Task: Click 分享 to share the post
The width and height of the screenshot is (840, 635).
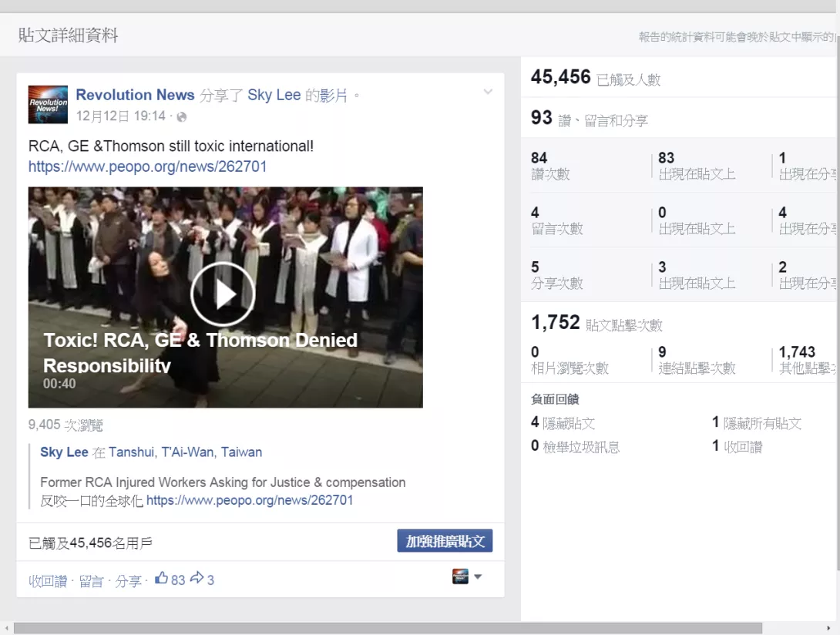Action: (x=128, y=581)
